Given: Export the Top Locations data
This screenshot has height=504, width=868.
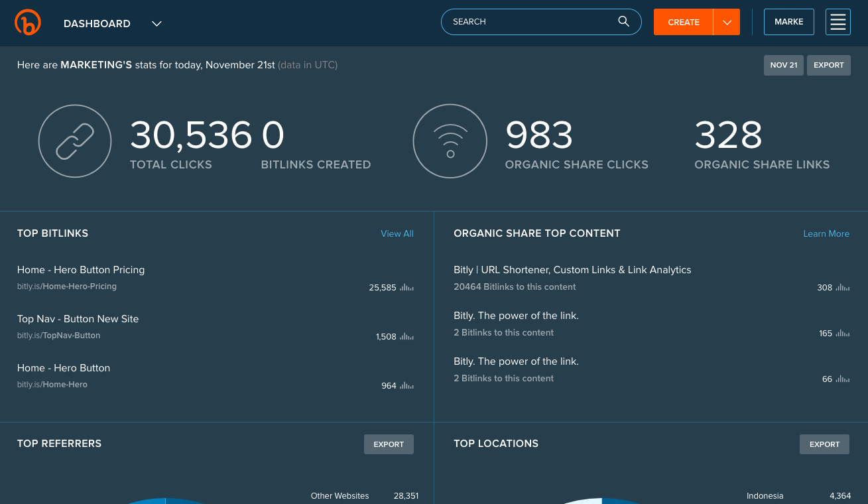Looking at the screenshot, I should click(x=824, y=444).
